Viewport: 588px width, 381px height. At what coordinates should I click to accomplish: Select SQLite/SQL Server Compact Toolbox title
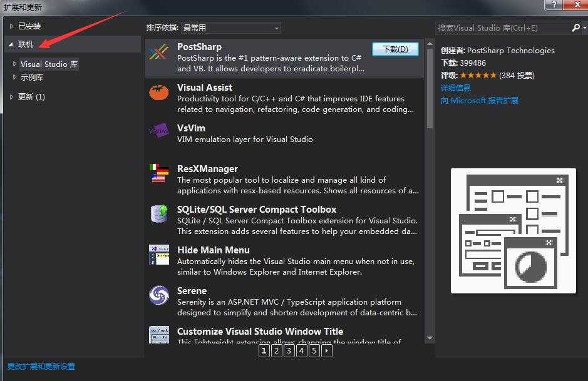click(x=257, y=210)
